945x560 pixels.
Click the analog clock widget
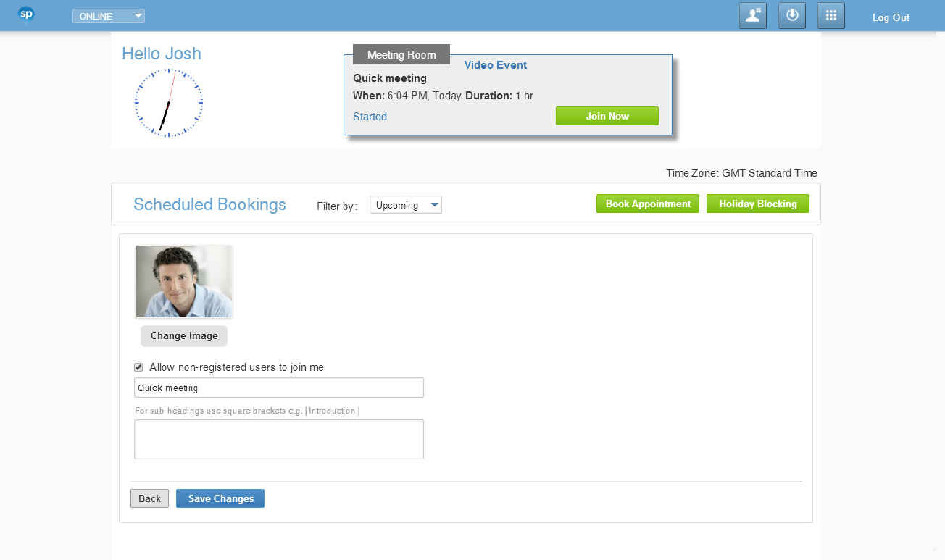click(168, 103)
